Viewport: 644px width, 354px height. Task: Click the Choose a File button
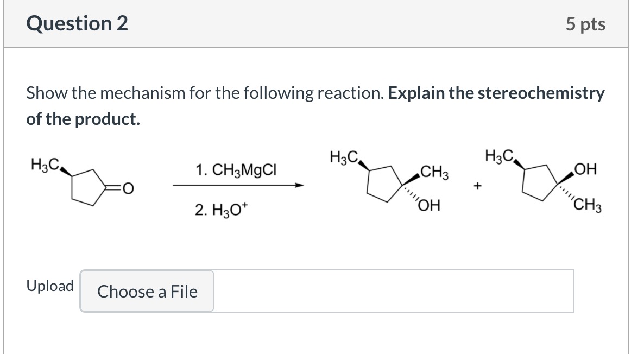[147, 292]
